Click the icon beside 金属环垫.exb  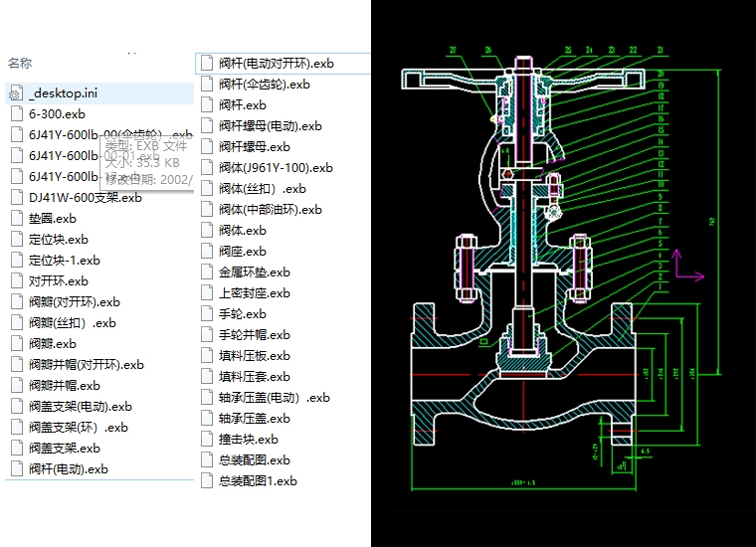coord(207,273)
